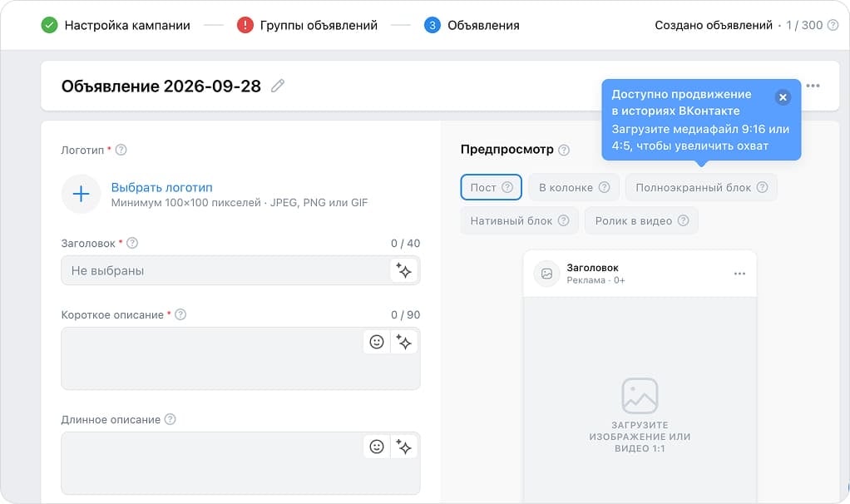Open the Настройка кампании step
The height and width of the screenshot is (504, 850).
(127, 25)
